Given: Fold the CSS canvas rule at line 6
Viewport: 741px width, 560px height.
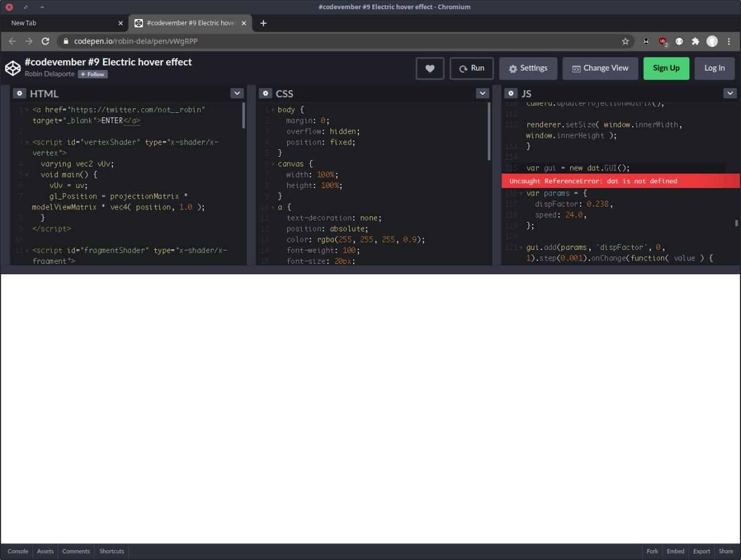Looking at the screenshot, I should point(273,164).
